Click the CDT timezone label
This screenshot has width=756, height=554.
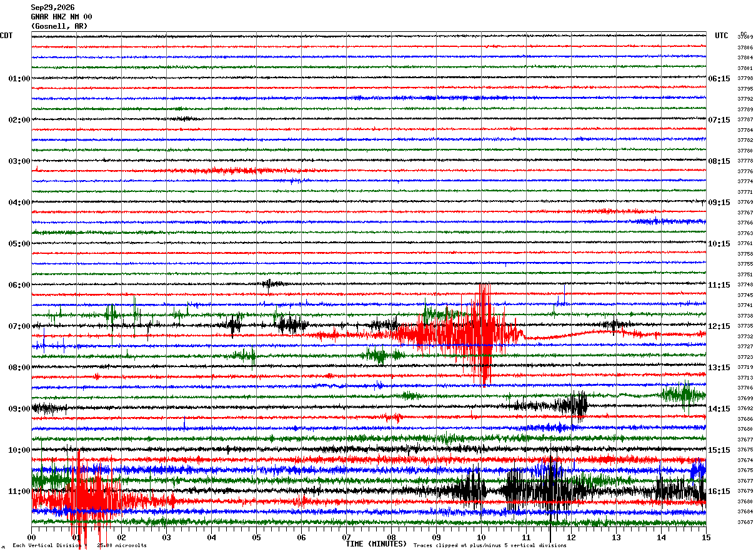pos(6,36)
